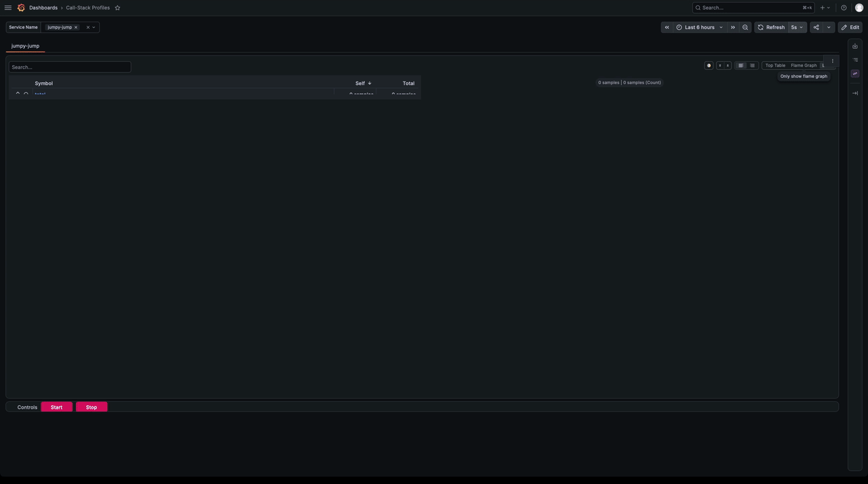
Task: Sort table by Symbol column
Action: point(43,83)
